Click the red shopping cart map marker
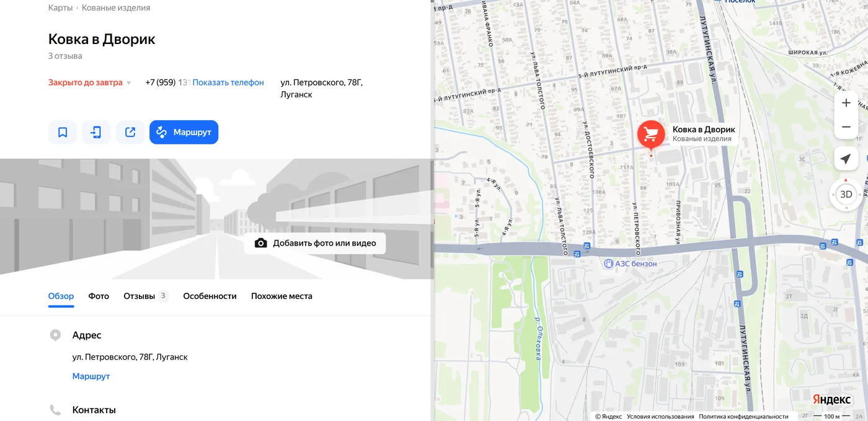This screenshot has width=868, height=421. (x=651, y=134)
